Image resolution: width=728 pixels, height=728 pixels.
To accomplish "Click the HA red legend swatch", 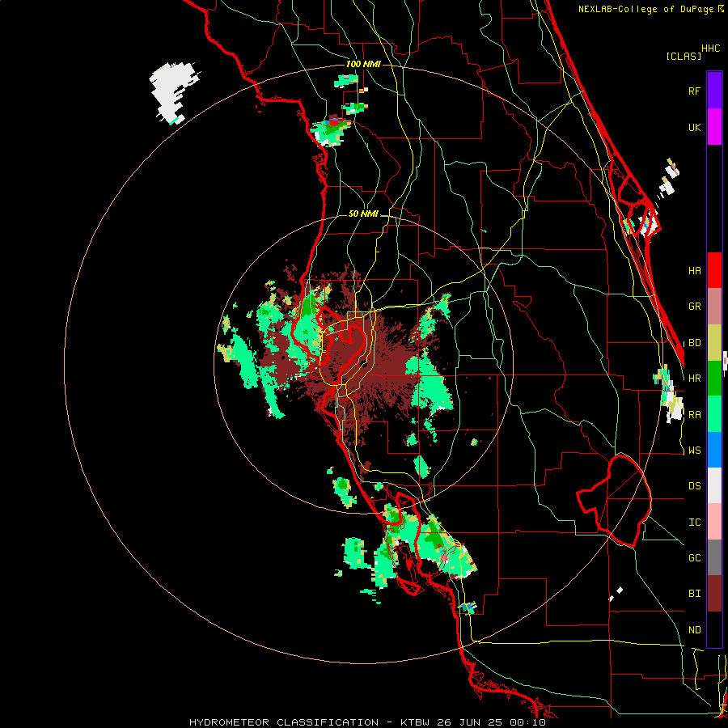I will click(714, 270).
